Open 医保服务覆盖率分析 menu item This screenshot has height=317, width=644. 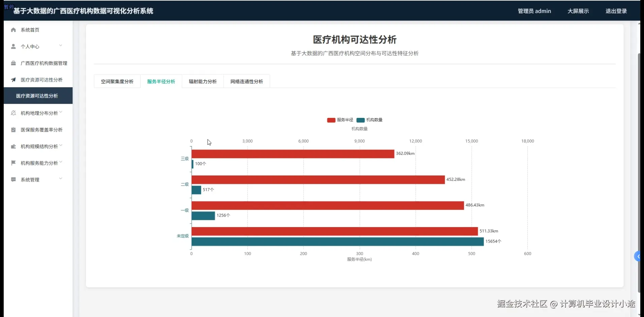38,130
